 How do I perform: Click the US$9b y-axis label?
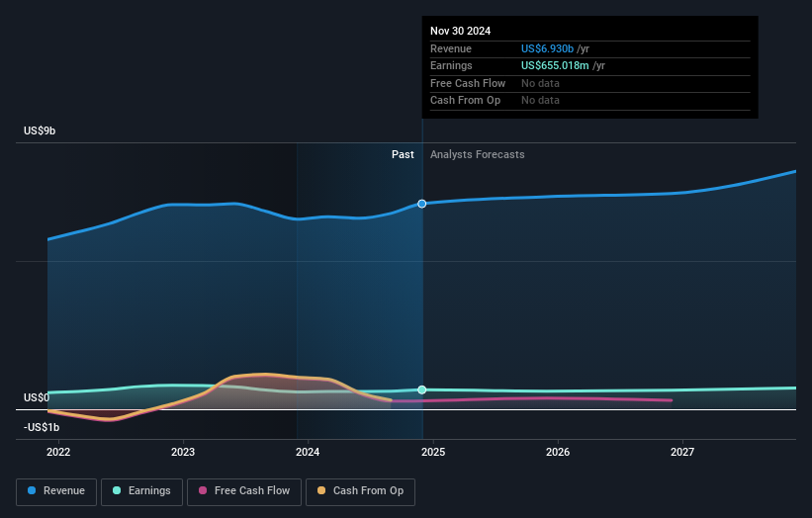[x=40, y=130]
